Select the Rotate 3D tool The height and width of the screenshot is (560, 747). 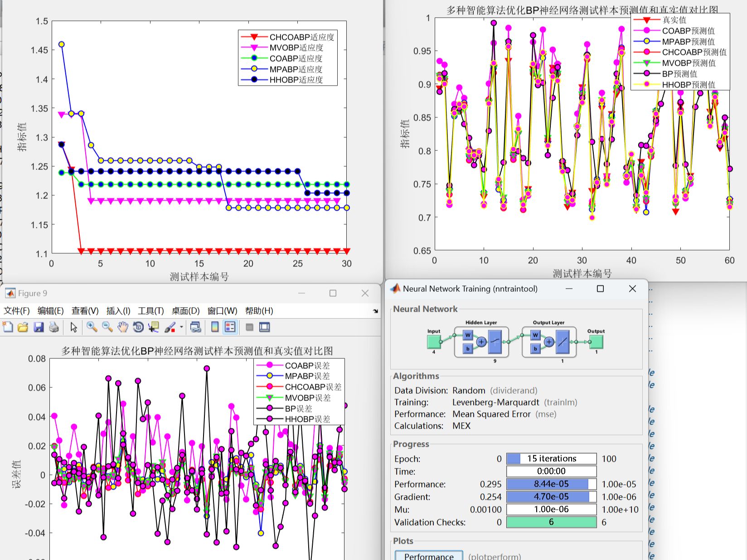coord(138,327)
